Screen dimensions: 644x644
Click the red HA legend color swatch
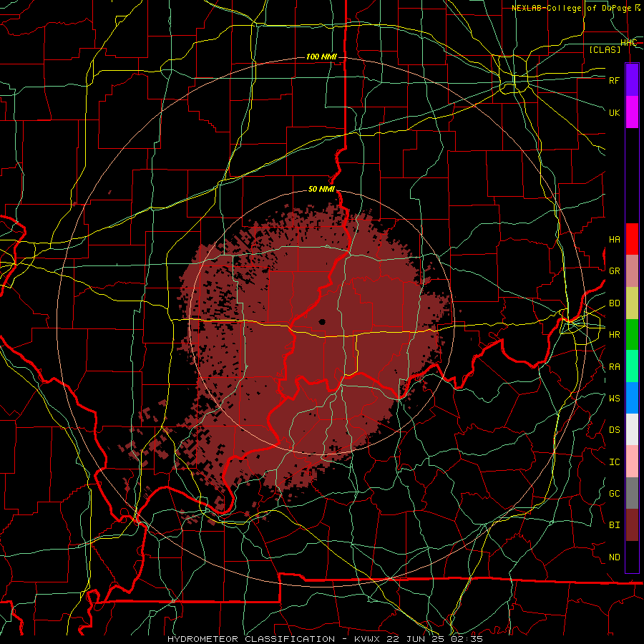click(x=632, y=239)
